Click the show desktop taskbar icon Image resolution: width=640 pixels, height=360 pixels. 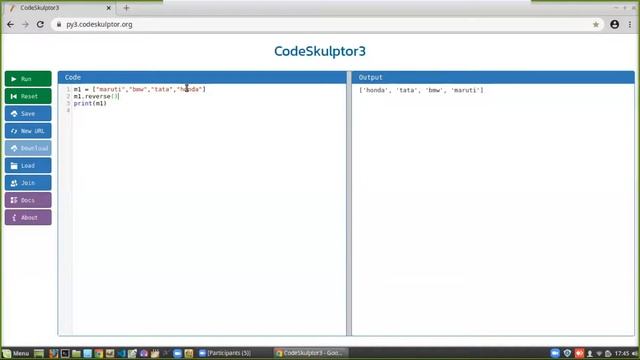pyautogui.click(x=39, y=353)
